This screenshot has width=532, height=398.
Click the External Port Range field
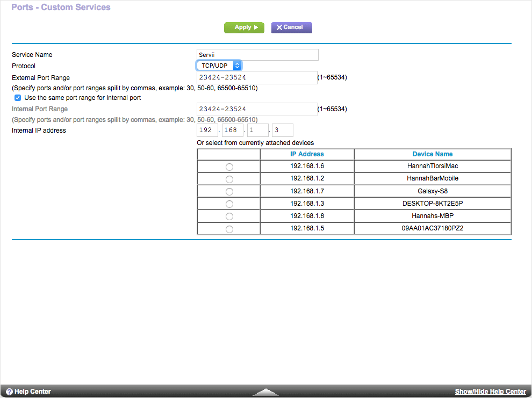tap(257, 78)
